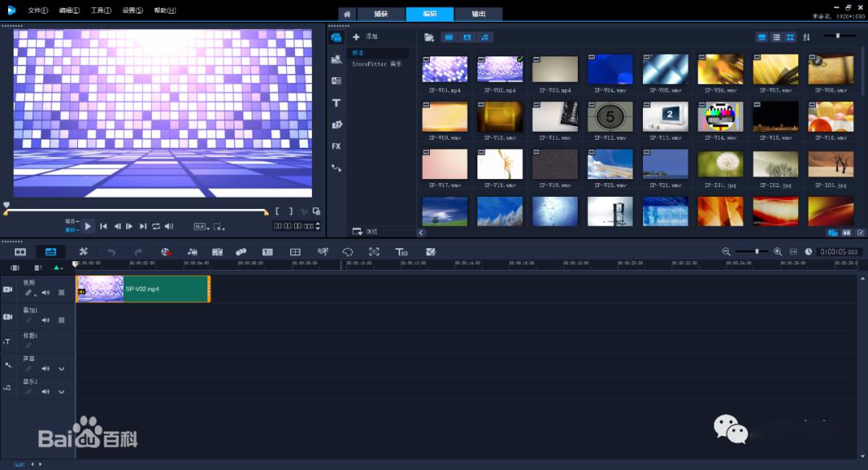This screenshot has width=868, height=470.
Task: Open the 3D Title editor (T3D)
Action: pos(401,252)
